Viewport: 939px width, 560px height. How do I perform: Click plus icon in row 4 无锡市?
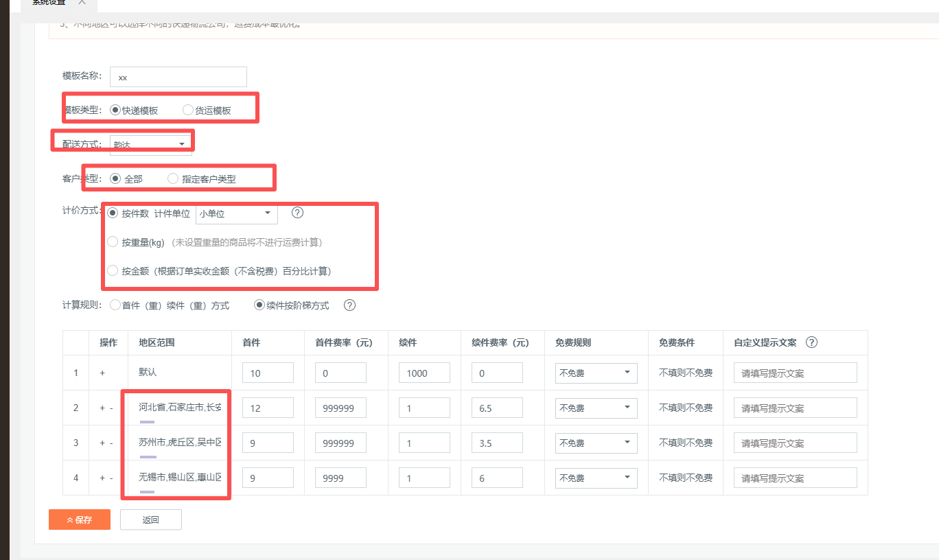(x=102, y=478)
